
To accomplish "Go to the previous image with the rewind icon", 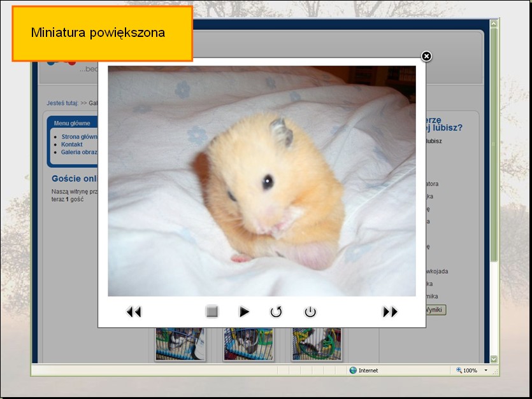I will (134, 312).
